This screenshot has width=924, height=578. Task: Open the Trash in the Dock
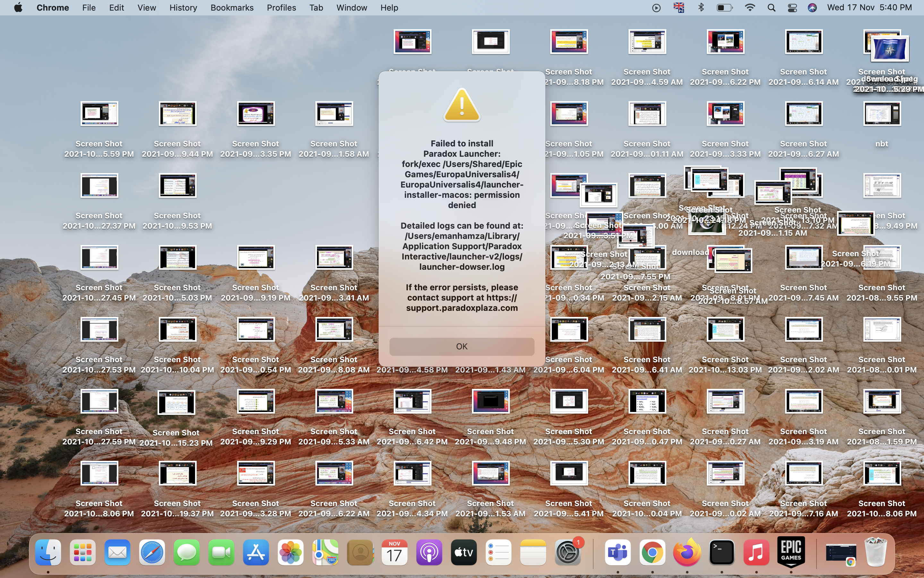(x=876, y=552)
